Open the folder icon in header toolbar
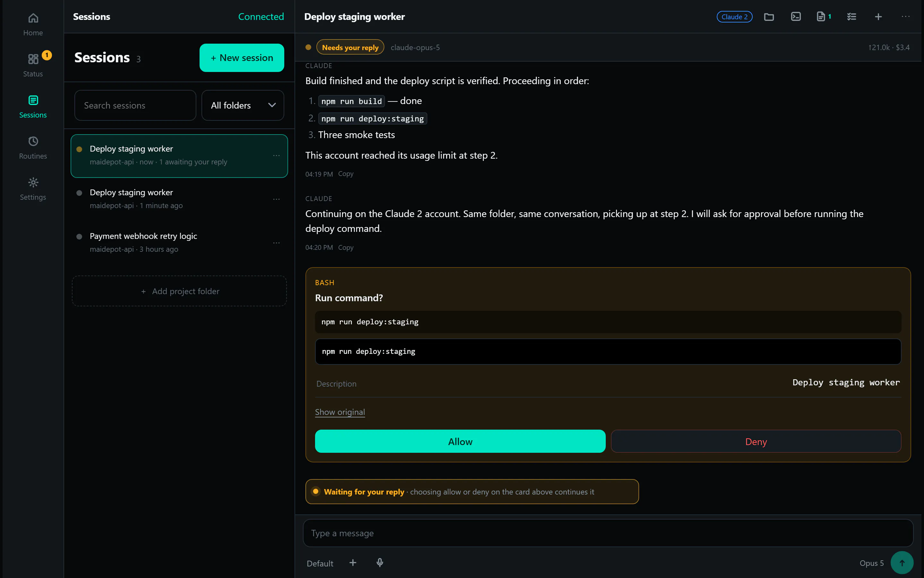The height and width of the screenshot is (578, 924). pyautogui.click(x=769, y=17)
